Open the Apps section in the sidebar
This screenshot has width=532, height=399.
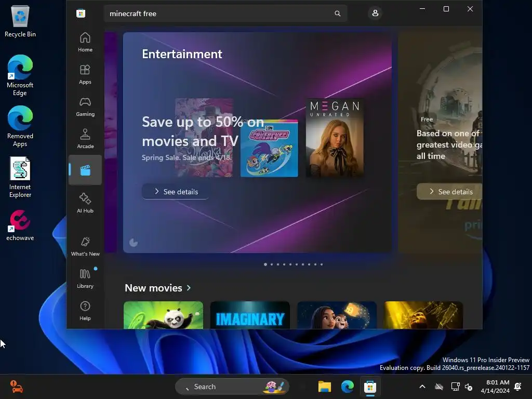click(85, 74)
